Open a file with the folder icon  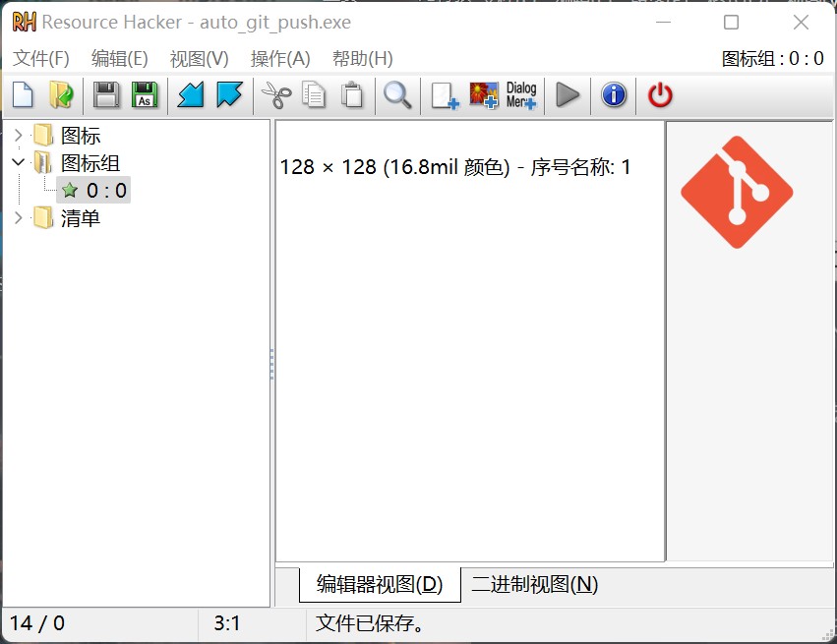(x=61, y=95)
